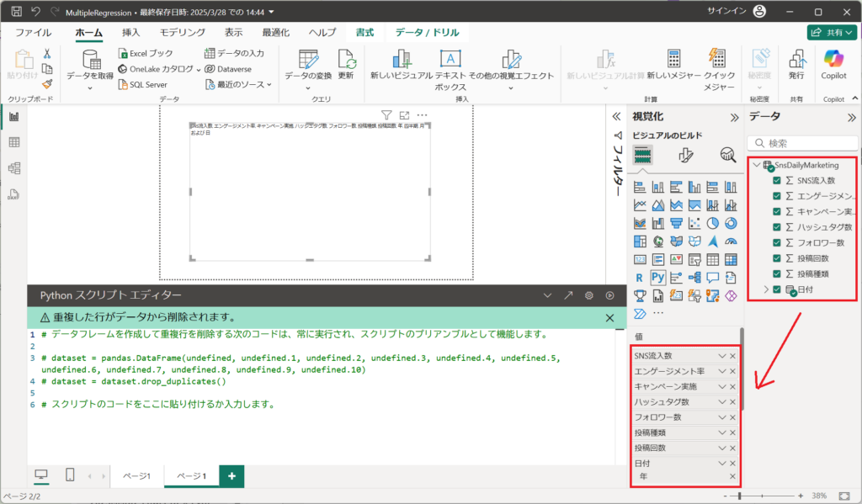Open the モデリング ribbon tab

tap(183, 33)
